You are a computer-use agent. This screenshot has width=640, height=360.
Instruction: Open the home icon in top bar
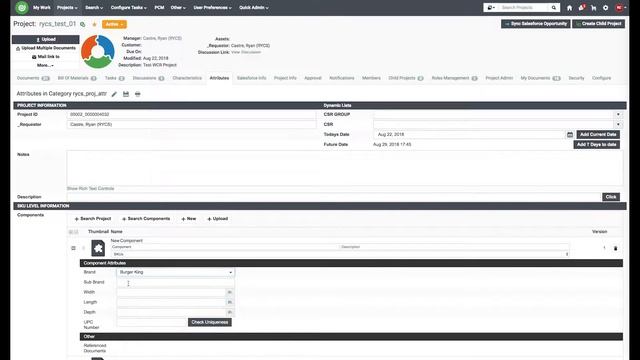[x=569, y=8]
